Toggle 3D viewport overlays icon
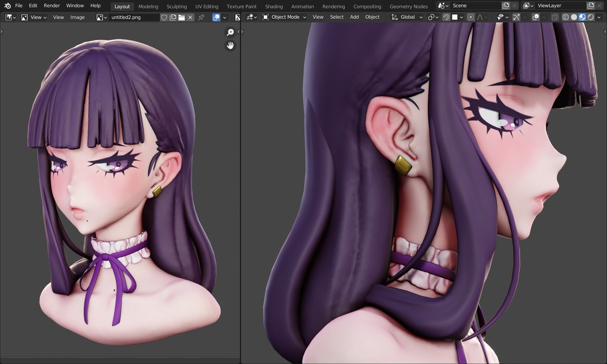 pos(536,17)
